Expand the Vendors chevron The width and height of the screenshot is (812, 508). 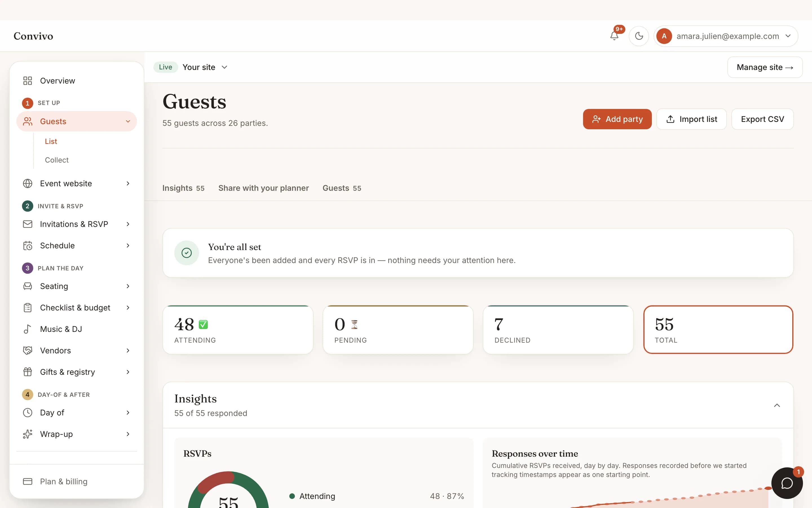(128, 351)
